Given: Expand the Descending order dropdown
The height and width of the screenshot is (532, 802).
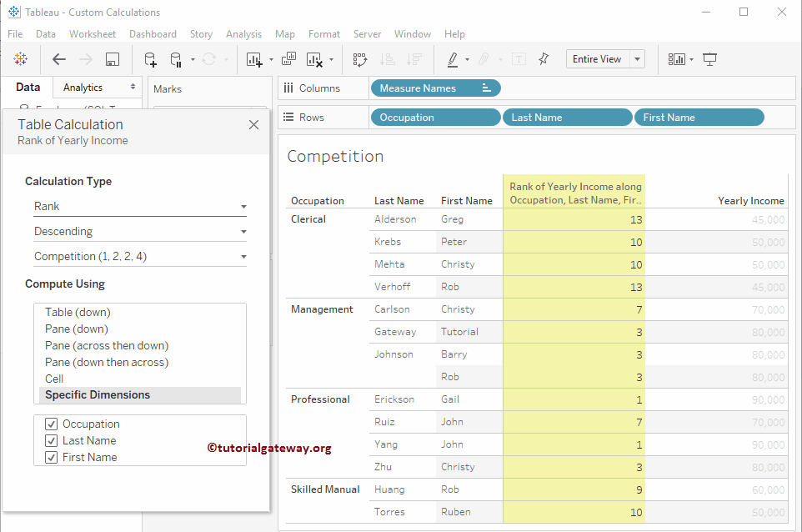Looking at the screenshot, I should tap(139, 231).
